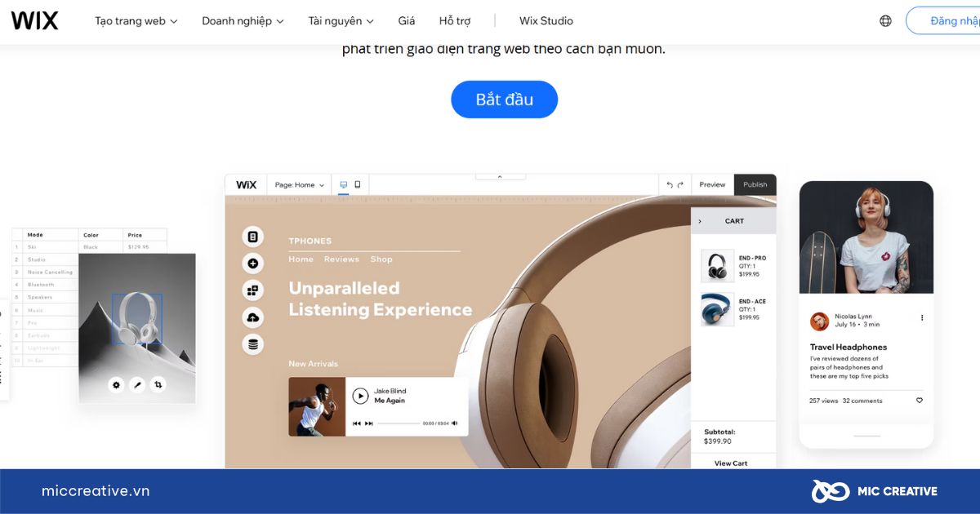Expand the Tạo trang web menu

136,21
